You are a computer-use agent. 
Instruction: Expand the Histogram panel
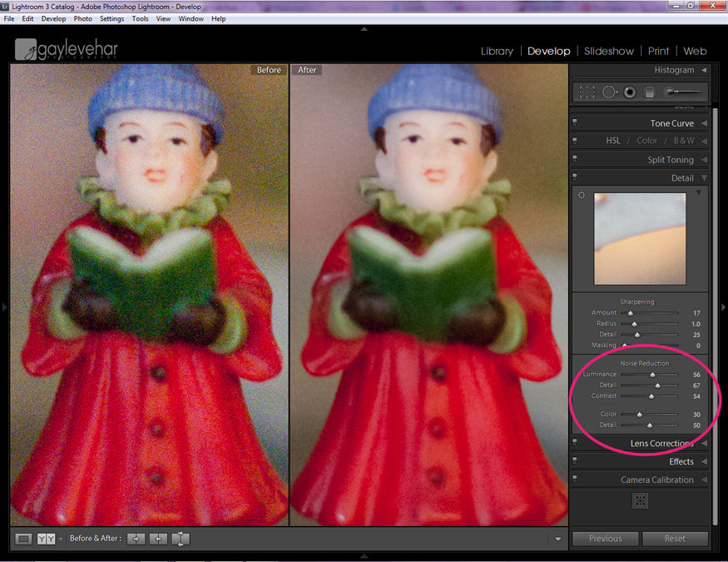click(704, 70)
